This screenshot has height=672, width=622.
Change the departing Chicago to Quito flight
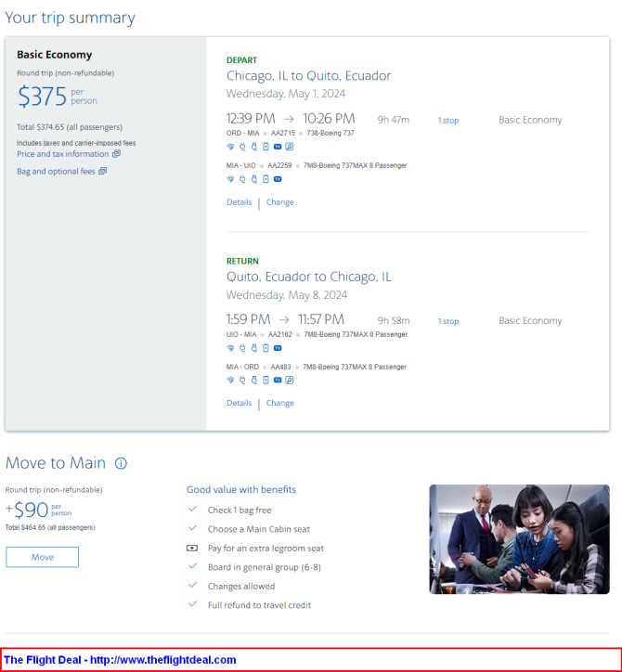coord(280,201)
